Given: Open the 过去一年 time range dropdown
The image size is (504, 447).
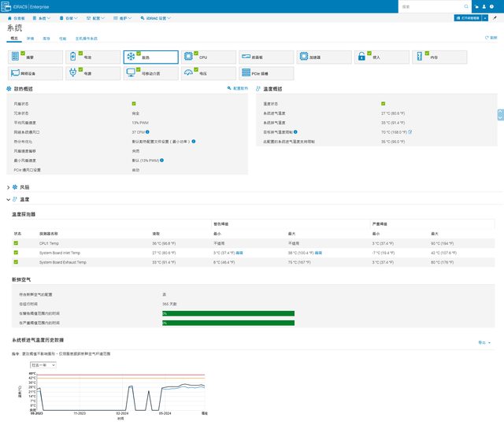Looking at the screenshot, I should [x=43, y=365].
